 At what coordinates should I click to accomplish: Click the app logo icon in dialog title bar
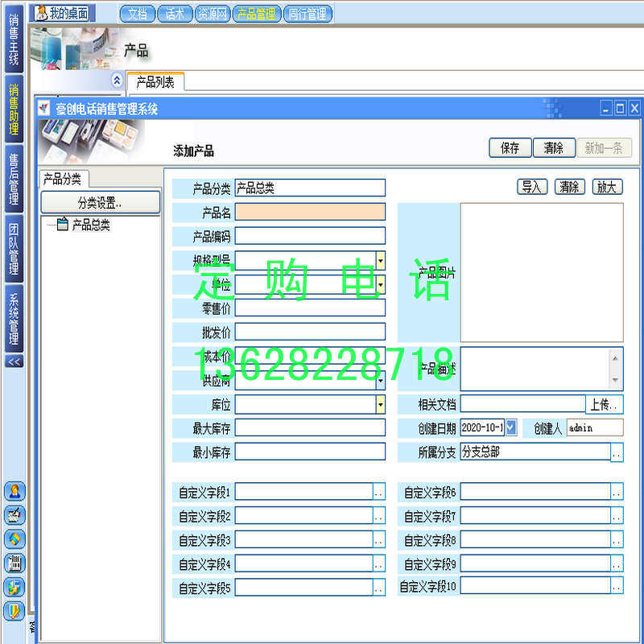(44, 109)
